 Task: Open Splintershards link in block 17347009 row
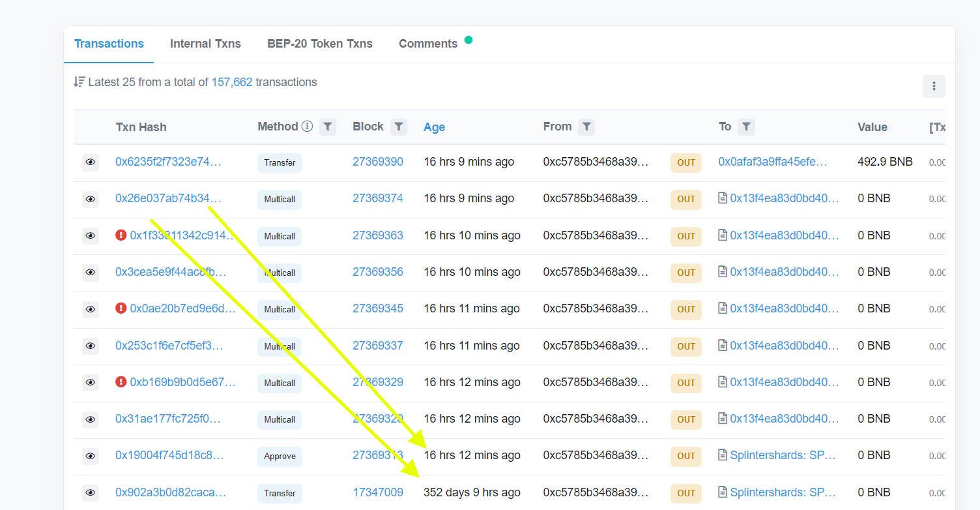click(x=783, y=492)
